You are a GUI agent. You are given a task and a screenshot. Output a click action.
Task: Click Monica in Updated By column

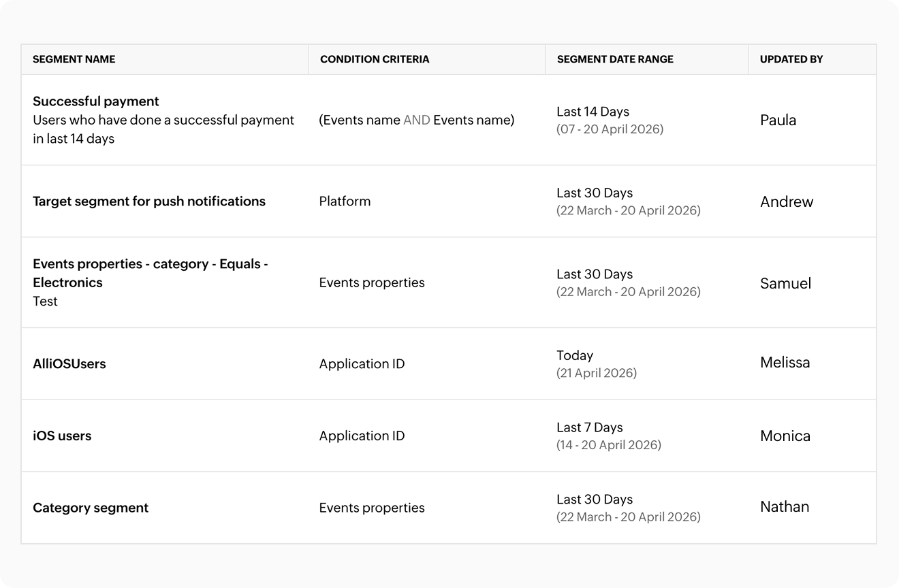tap(785, 436)
